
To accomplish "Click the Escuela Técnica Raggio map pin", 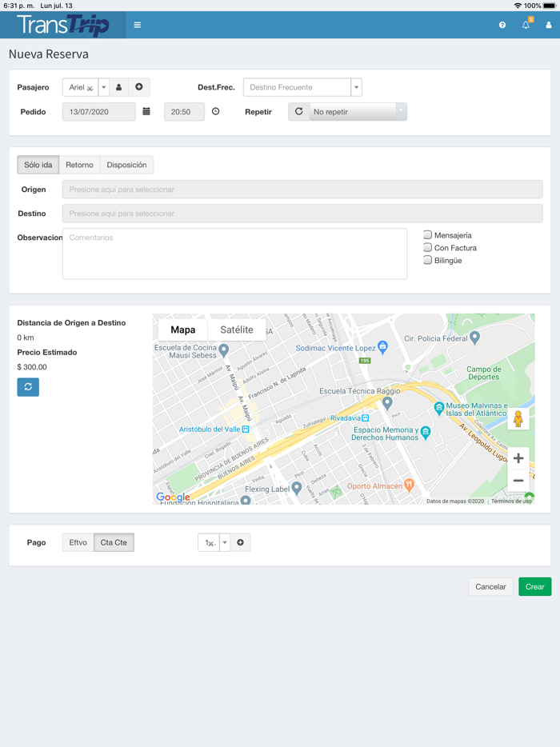I will (387, 403).
